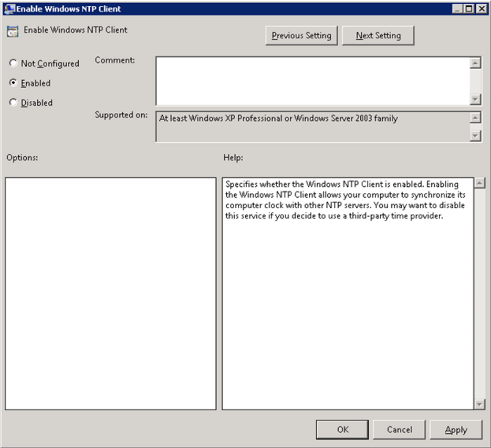Select the Enabled radio button

point(12,83)
